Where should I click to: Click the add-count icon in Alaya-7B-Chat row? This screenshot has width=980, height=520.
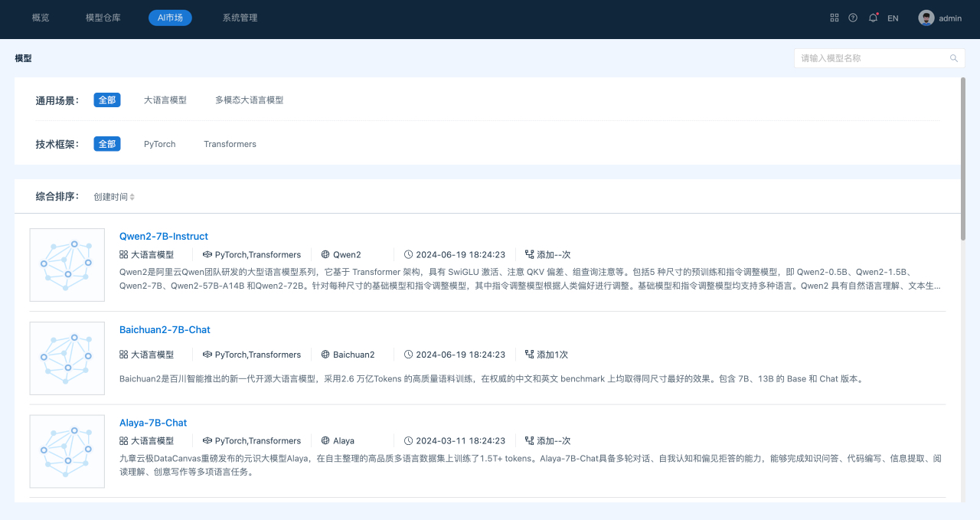[x=529, y=440]
